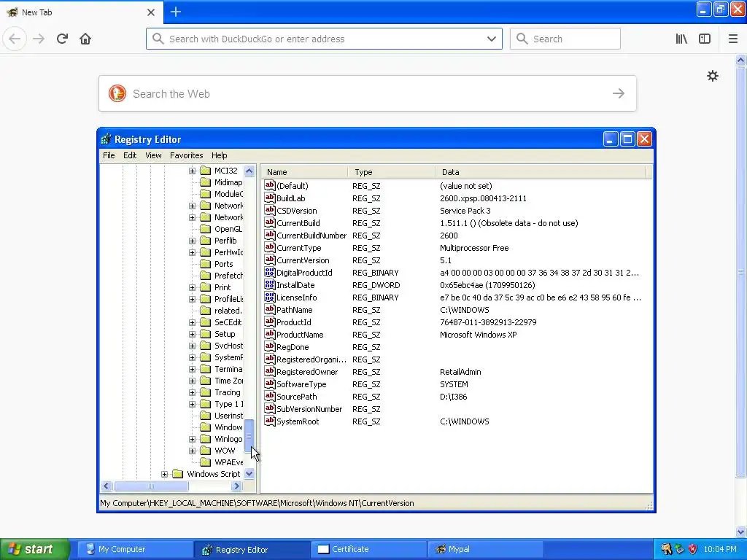This screenshot has height=560, width=747.
Task: Select the BuildLab string value icon
Action: (x=270, y=198)
